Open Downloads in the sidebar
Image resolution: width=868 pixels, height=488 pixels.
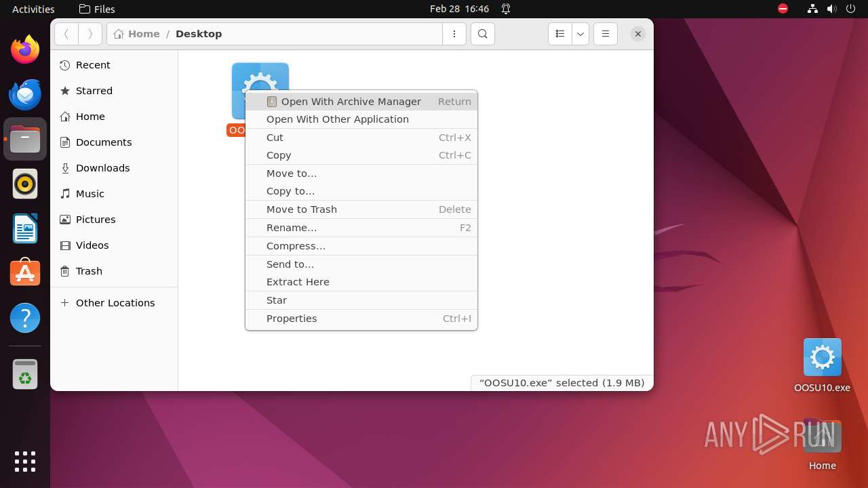pos(114,168)
